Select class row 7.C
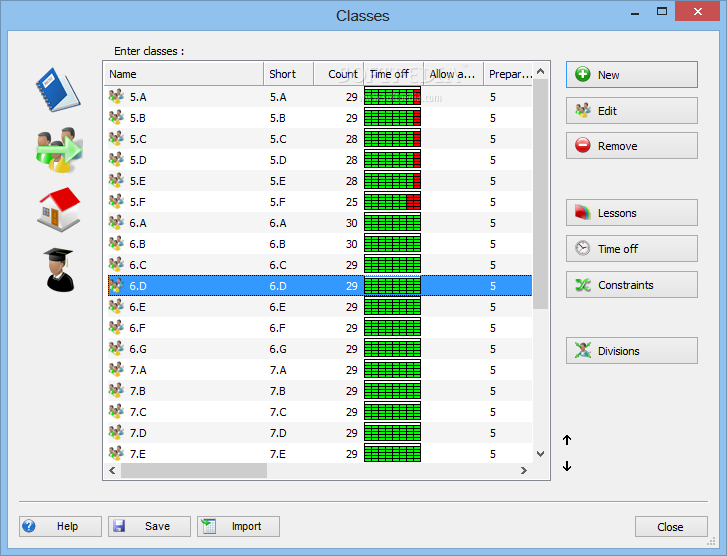 tap(320, 412)
